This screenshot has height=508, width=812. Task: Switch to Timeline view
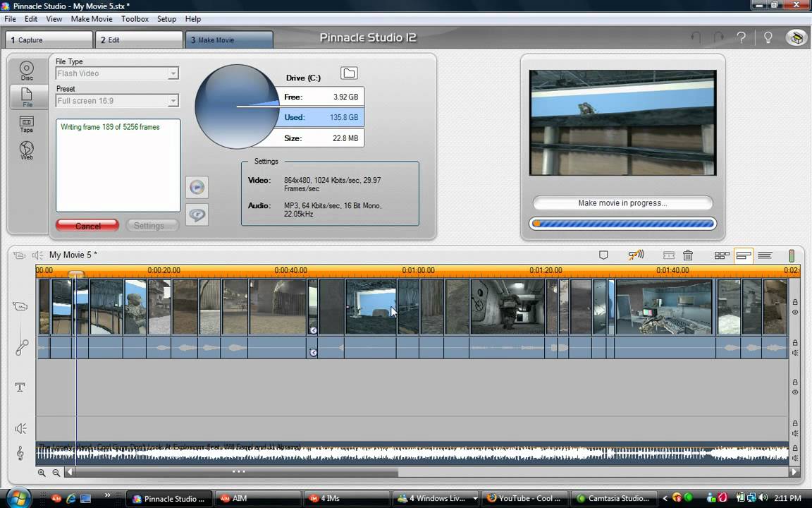[744, 255]
